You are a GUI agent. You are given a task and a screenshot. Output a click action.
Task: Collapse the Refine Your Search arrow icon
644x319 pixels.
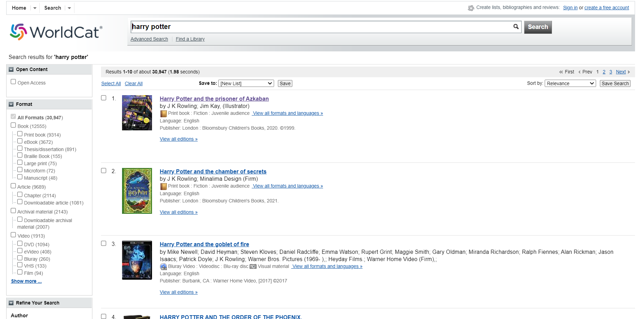11,303
